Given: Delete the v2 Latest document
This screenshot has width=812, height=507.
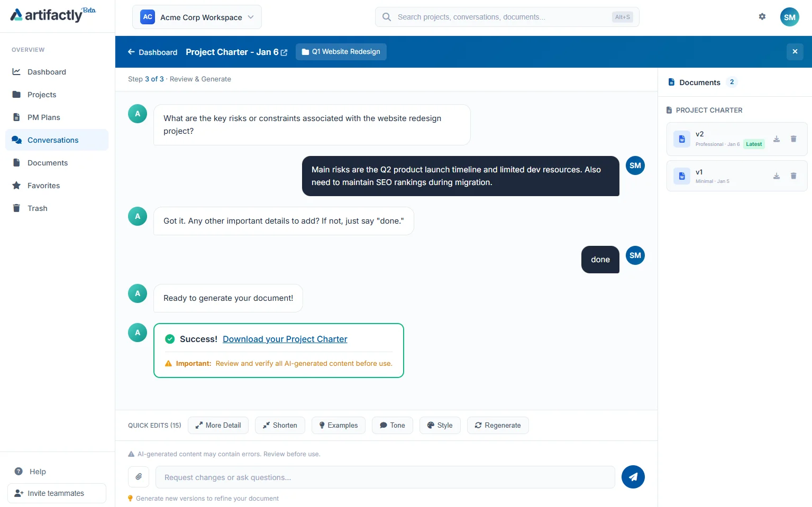Looking at the screenshot, I should pos(793,139).
